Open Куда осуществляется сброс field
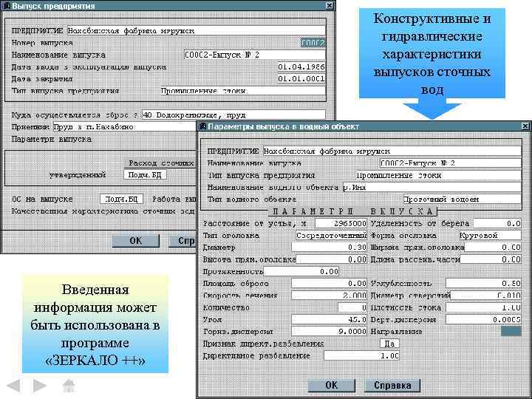 pyautogui.click(x=233, y=115)
